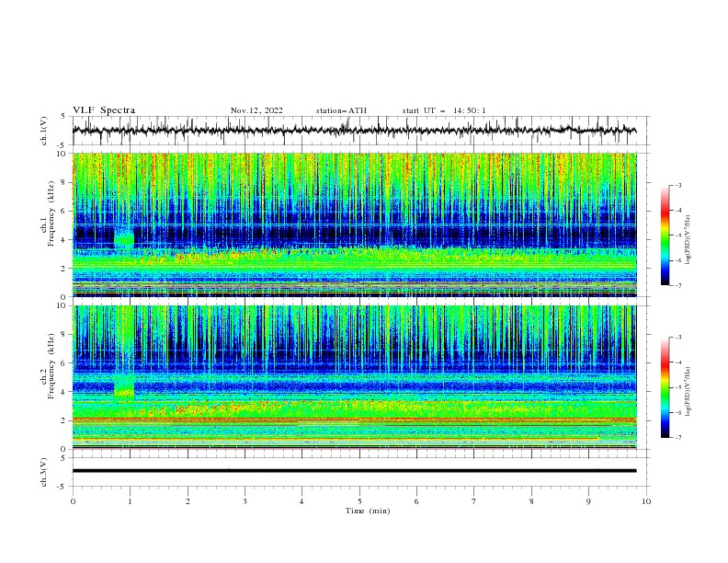Click the 'ch.3(V)' axis label
728x563 pixels.
click(x=44, y=472)
